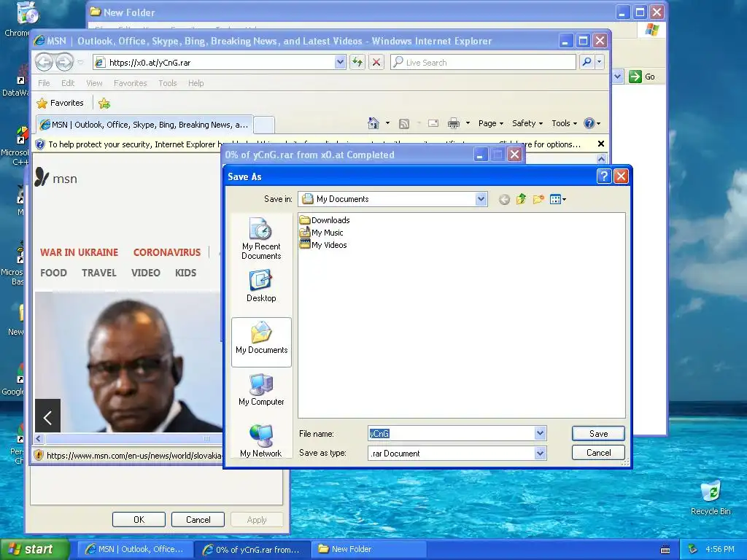Select My Network in places bar
Image resolution: width=747 pixels, height=560 pixels.
261,441
